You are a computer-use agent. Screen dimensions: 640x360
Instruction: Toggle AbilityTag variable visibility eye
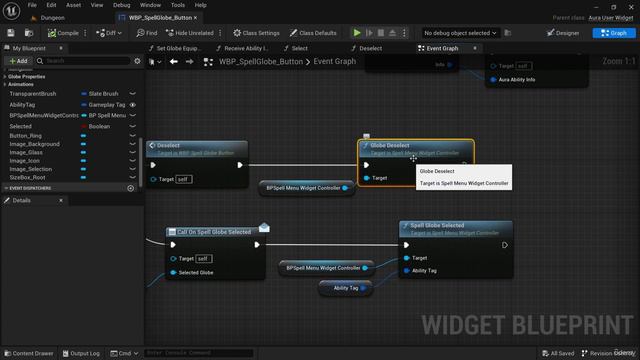point(133,105)
